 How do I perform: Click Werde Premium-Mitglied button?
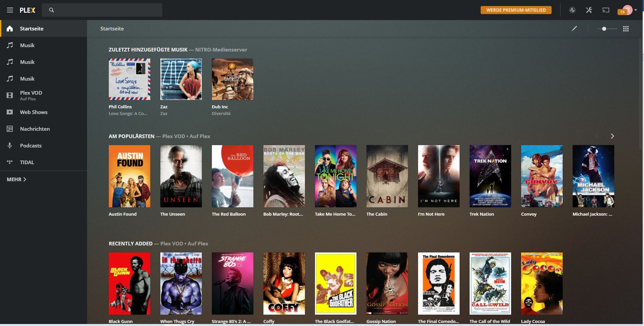(516, 10)
